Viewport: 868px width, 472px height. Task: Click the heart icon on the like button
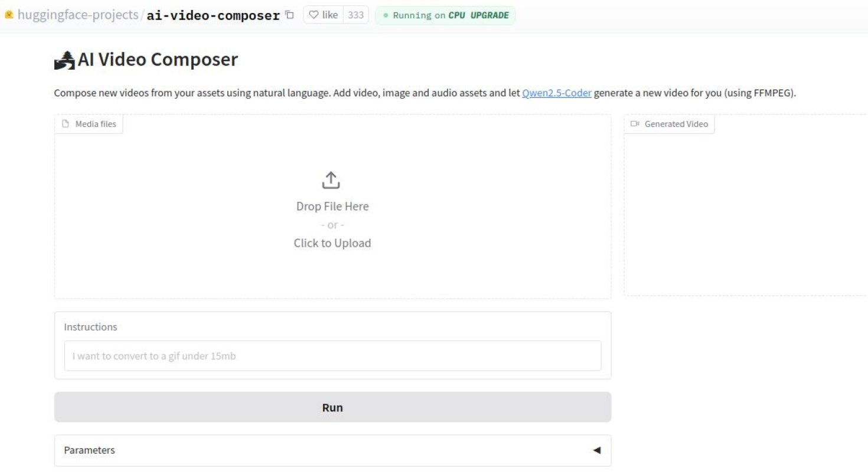coord(314,15)
